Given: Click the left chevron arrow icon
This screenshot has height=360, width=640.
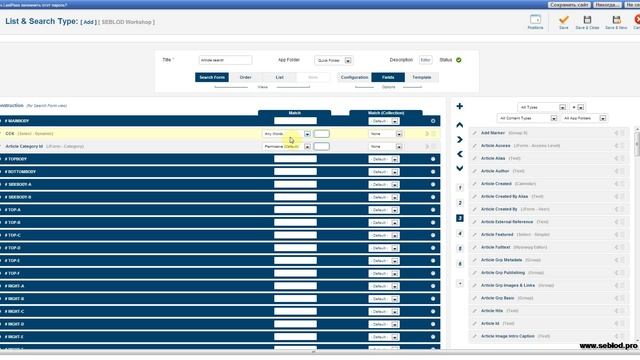Looking at the screenshot, I should tap(460, 154).
